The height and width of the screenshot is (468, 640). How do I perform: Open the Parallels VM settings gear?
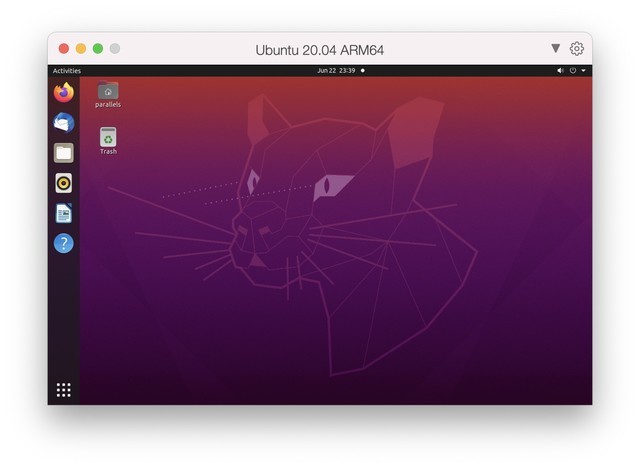(x=577, y=49)
